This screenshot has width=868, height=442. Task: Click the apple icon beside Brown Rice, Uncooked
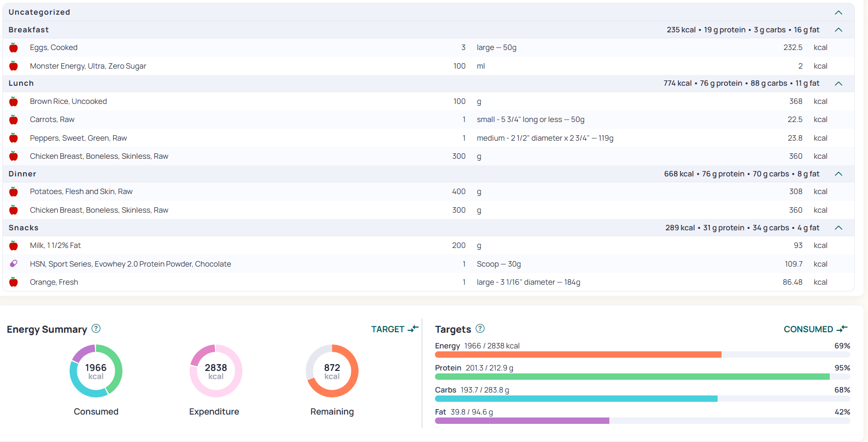pos(14,101)
